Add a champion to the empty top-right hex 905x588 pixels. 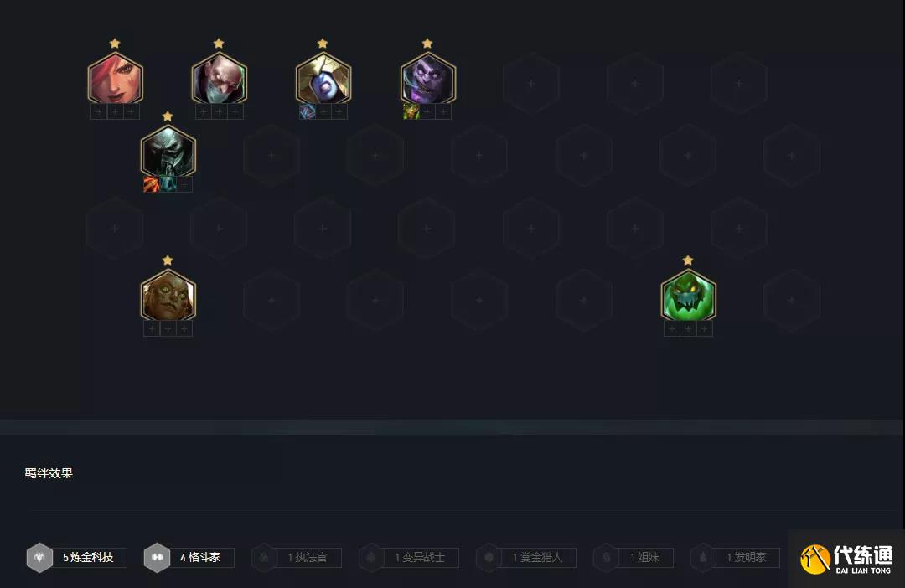click(739, 84)
